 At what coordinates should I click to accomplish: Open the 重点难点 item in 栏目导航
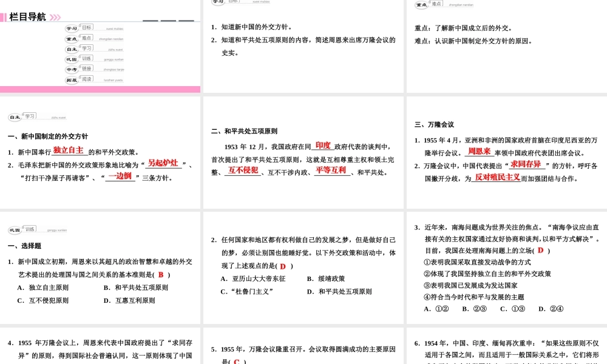tap(94, 38)
